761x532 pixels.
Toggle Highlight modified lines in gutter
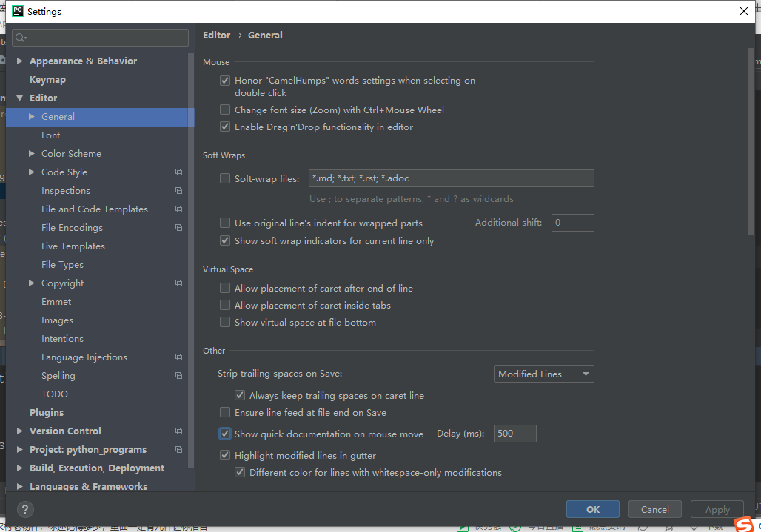click(x=225, y=455)
